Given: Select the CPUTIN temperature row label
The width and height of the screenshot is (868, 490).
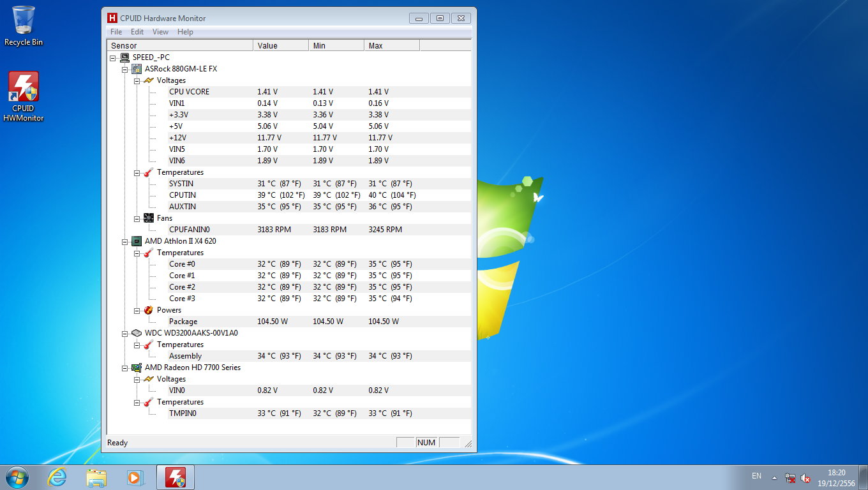Looking at the screenshot, I should (x=183, y=195).
